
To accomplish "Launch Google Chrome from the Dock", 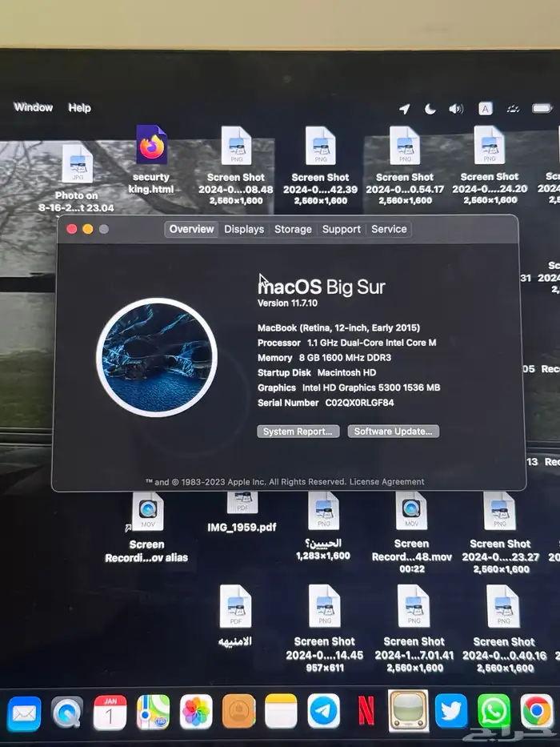I will (x=537, y=711).
